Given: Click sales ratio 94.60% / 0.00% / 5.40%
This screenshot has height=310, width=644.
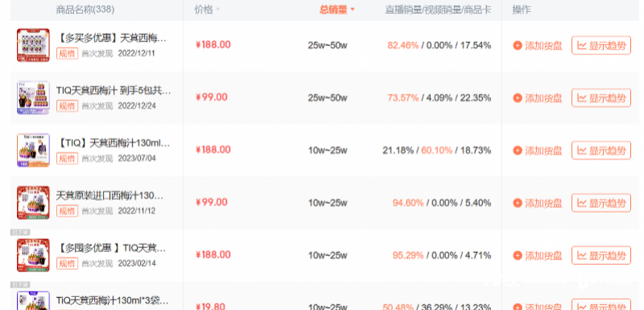Looking at the screenshot, I should [442, 203].
